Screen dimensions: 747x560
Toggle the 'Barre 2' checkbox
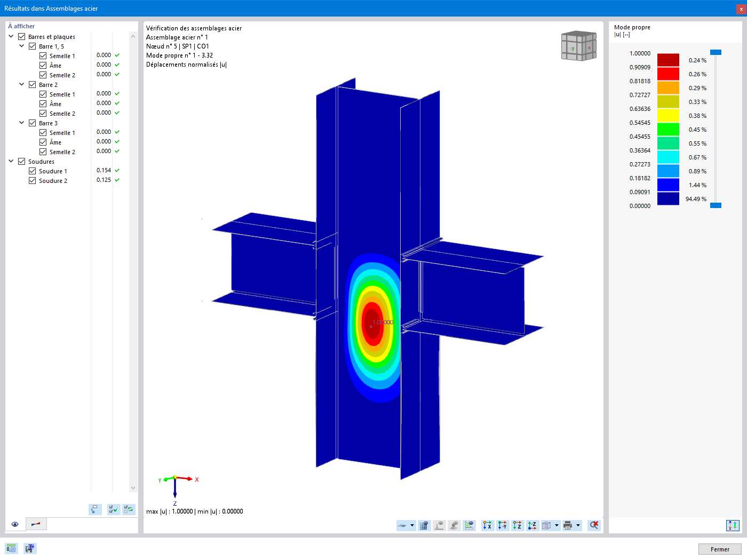coord(33,85)
